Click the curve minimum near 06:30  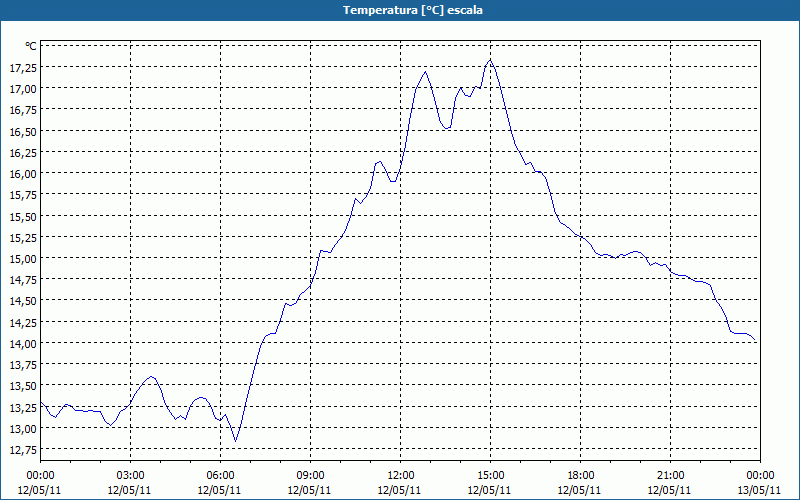click(235, 441)
